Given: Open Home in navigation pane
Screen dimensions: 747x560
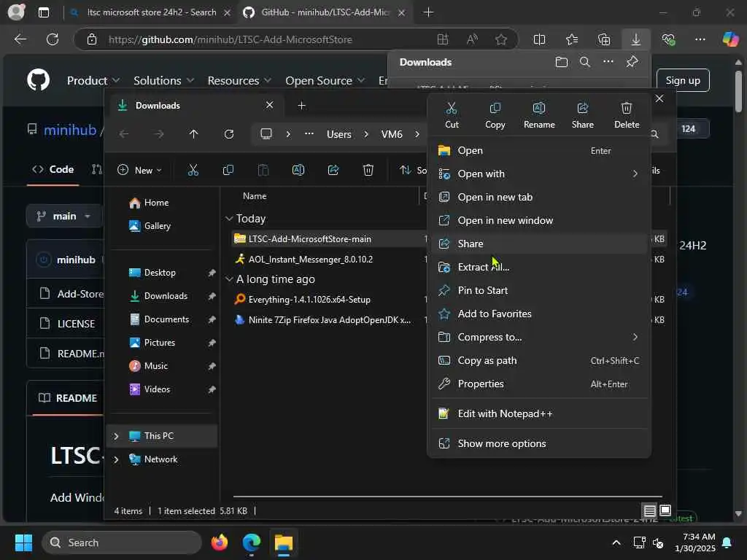Looking at the screenshot, I should [x=149, y=203].
